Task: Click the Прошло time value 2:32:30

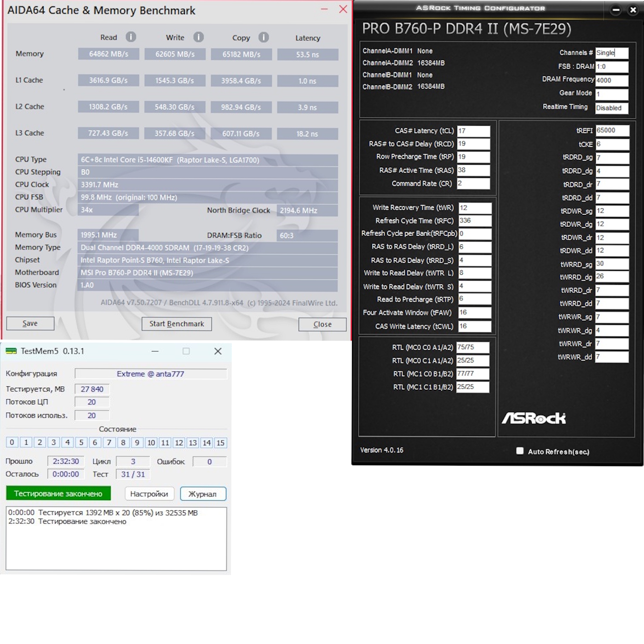Action: click(66, 461)
